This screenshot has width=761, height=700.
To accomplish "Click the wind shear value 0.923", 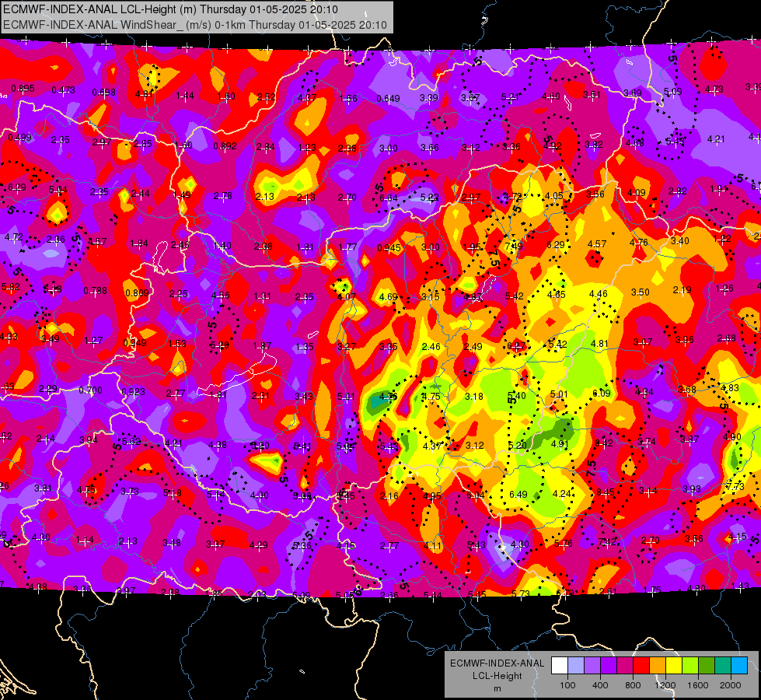I will pos(134,391).
